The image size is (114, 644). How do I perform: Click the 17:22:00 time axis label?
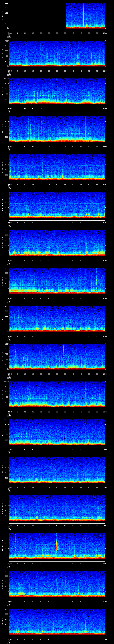[x=9, y=525]
